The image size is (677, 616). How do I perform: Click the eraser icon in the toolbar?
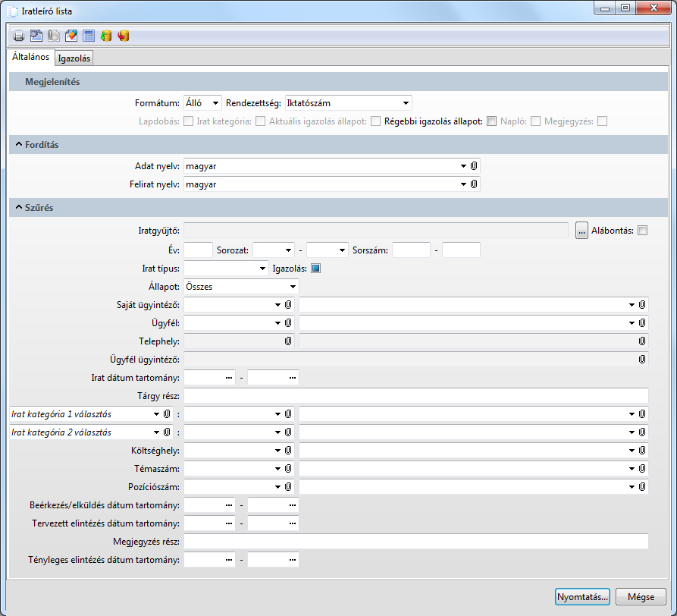pyautogui.click(x=71, y=36)
